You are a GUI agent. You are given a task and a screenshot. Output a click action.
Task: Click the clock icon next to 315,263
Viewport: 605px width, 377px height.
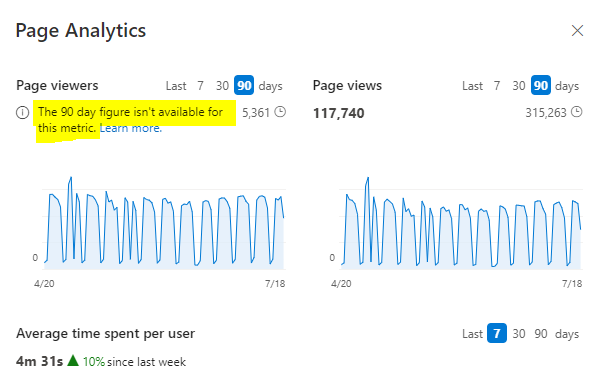(x=576, y=112)
